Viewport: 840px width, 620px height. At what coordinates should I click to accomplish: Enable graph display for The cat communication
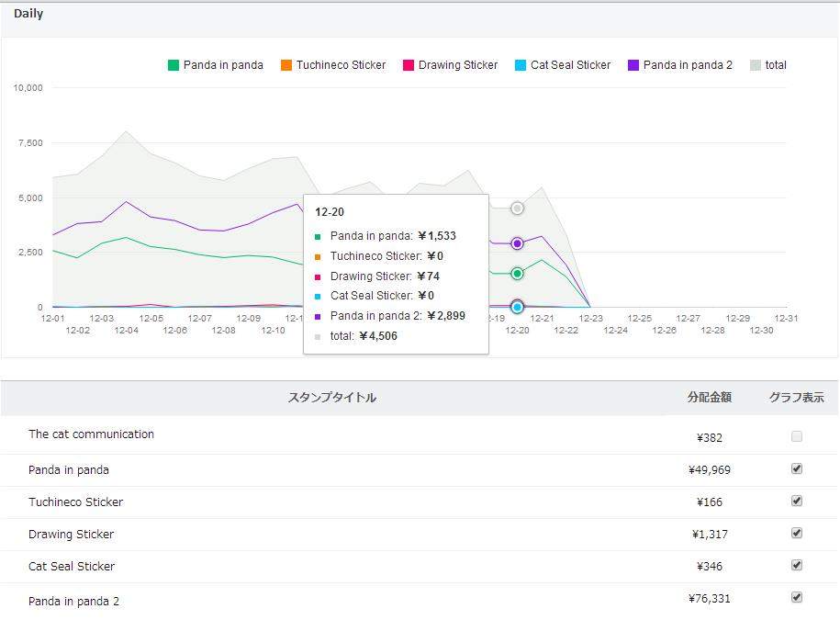(x=797, y=436)
